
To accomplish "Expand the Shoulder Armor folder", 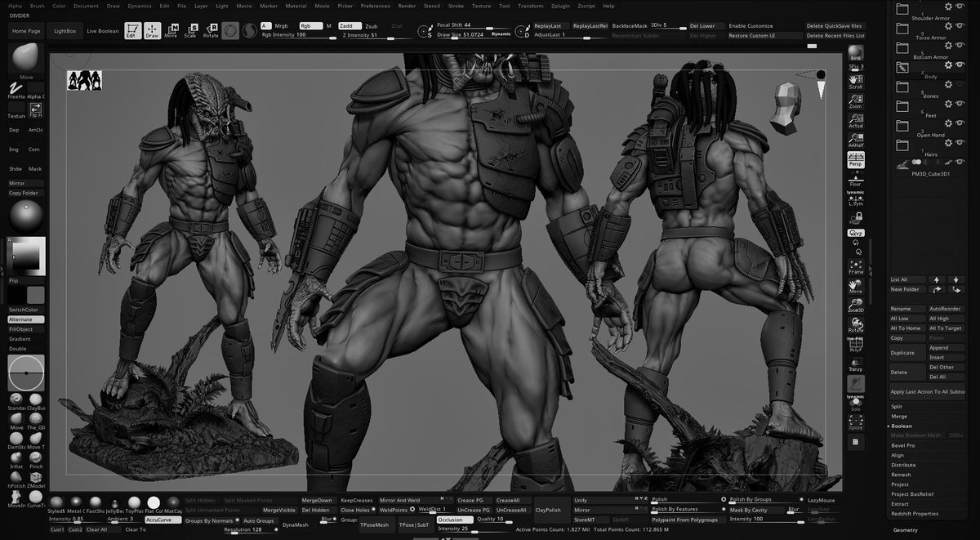I will coord(902,8).
